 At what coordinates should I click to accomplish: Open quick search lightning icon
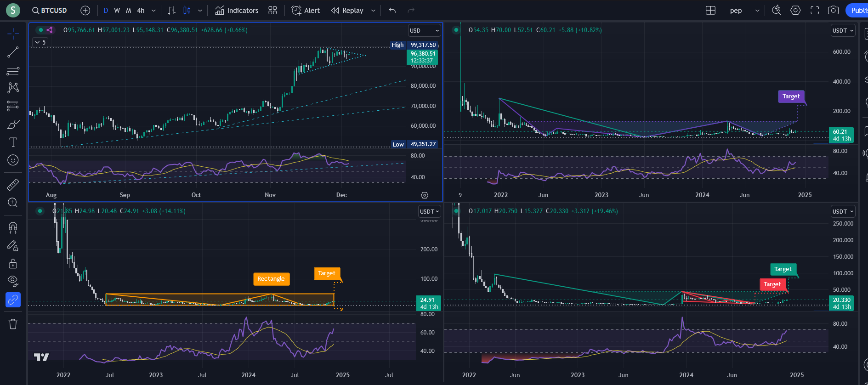pos(777,10)
